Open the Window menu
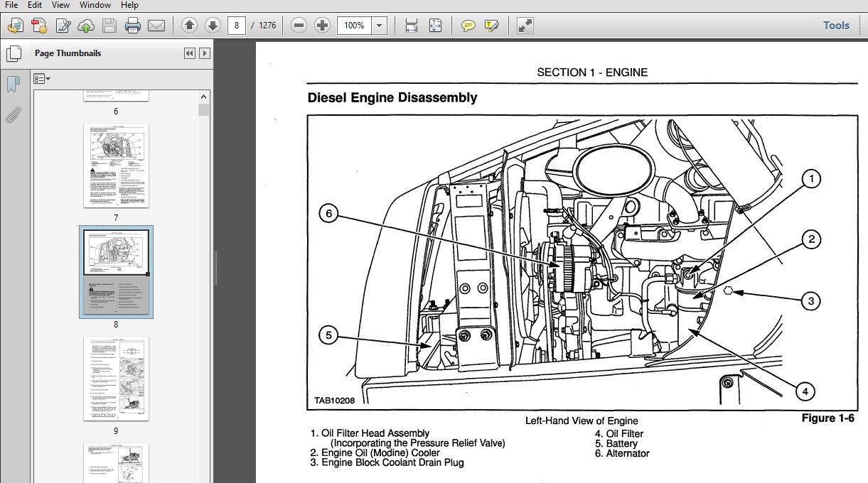Screen dimensions: 868x483 click(x=95, y=5)
